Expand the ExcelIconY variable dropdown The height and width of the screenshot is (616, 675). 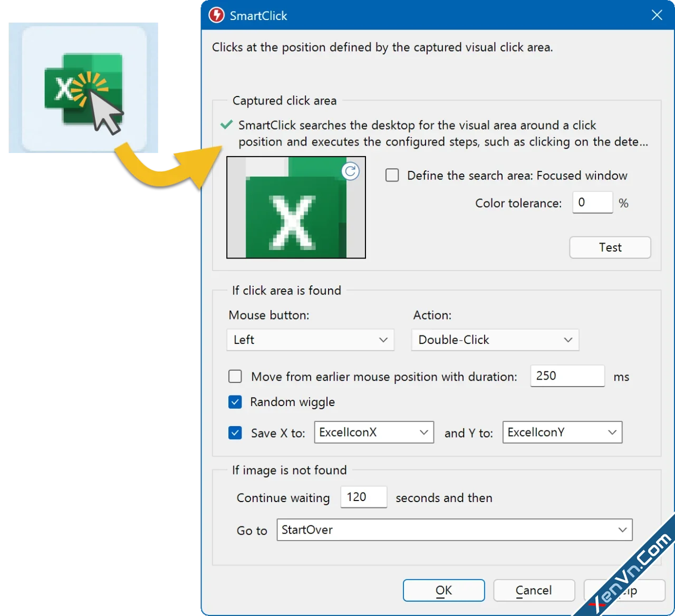[562, 432]
